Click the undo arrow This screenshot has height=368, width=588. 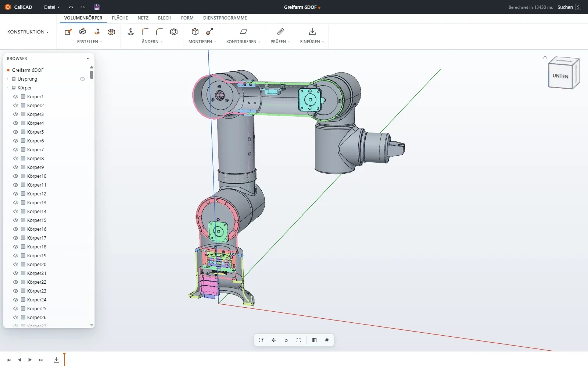(x=71, y=7)
